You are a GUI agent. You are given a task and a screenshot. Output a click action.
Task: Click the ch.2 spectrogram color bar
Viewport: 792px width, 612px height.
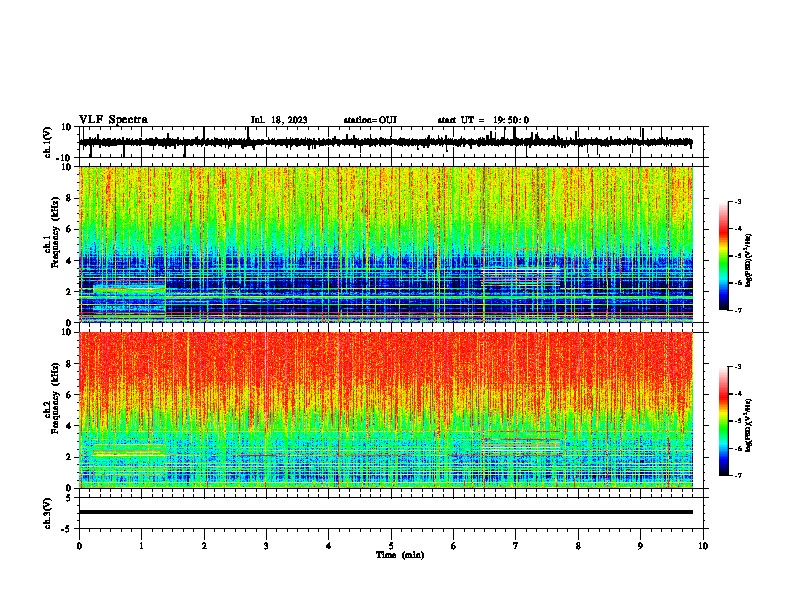coord(724,421)
